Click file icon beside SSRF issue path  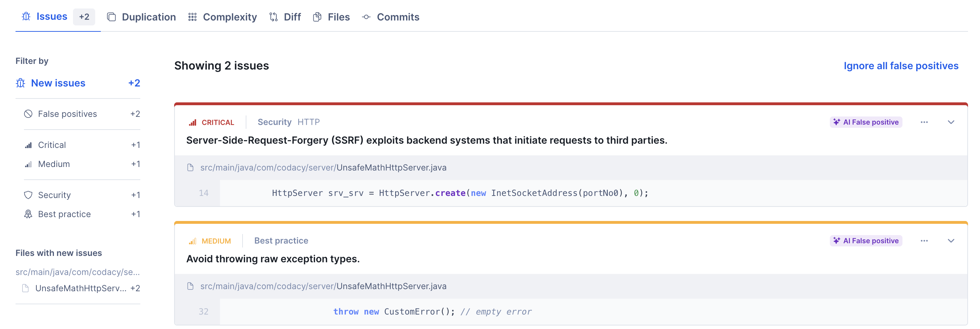(x=190, y=168)
